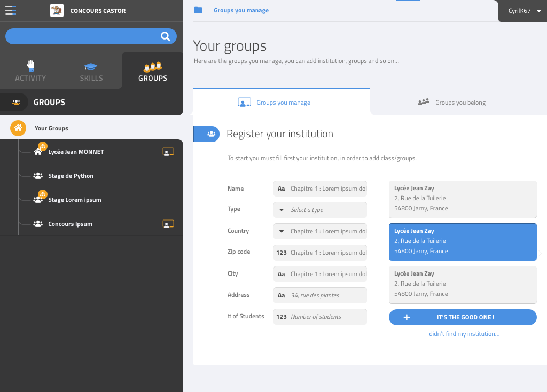Click the Address input field
This screenshot has width=547, height=392.
click(x=320, y=295)
